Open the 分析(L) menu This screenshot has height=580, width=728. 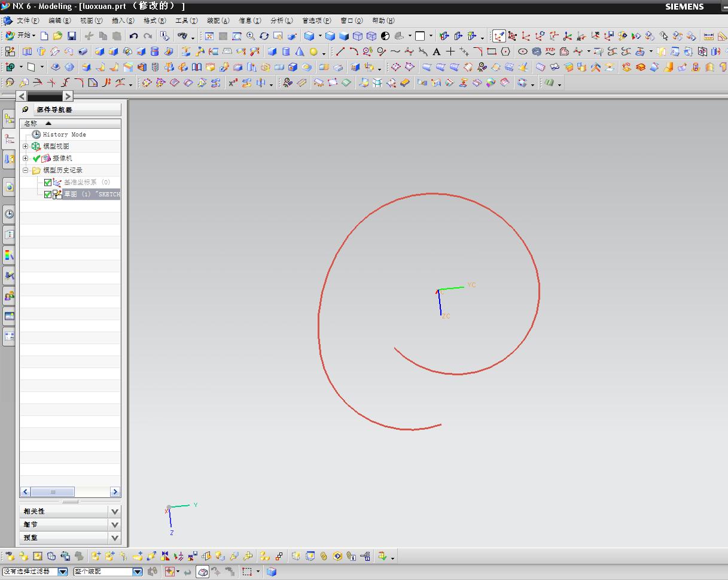coord(282,21)
